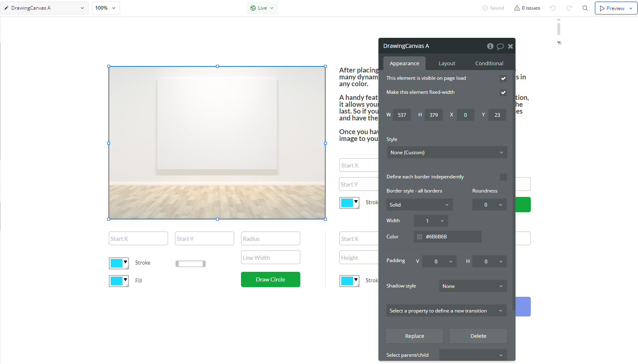Open the Shadow style dropdown
This screenshot has height=364, width=638.
(x=472, y=286)
